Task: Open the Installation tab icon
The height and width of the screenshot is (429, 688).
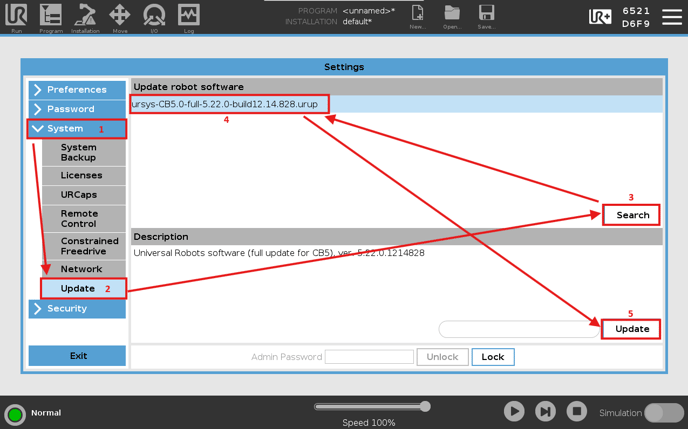Action: coord(85,18)
